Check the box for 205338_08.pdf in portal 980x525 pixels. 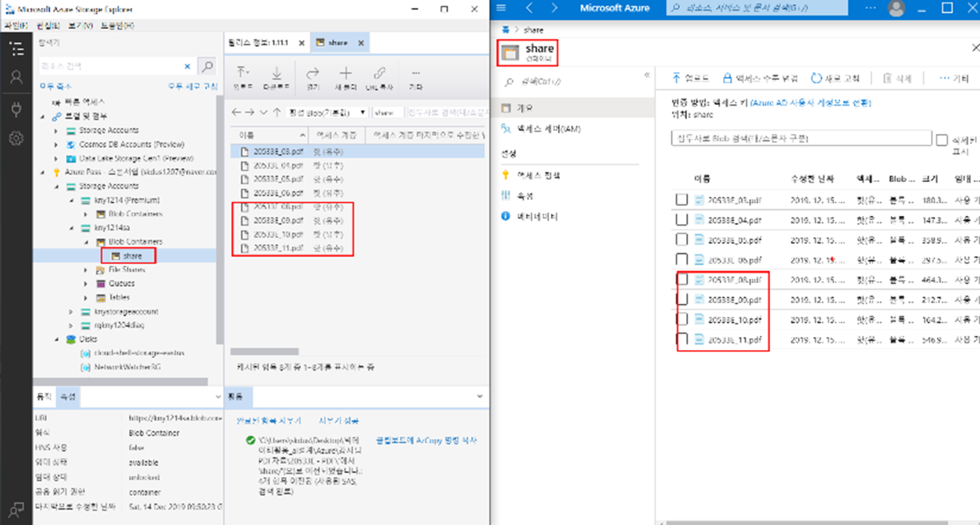(x=682, y=279)
